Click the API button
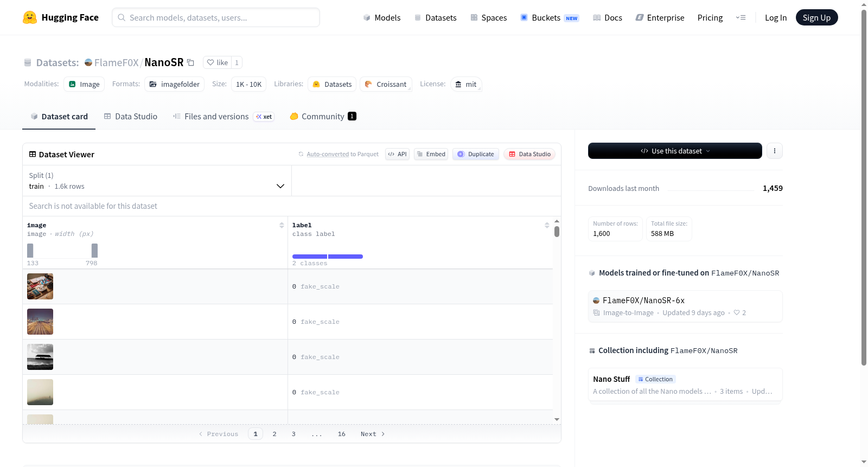The width and height of the screenshot is (868, 467). [397, 154]
